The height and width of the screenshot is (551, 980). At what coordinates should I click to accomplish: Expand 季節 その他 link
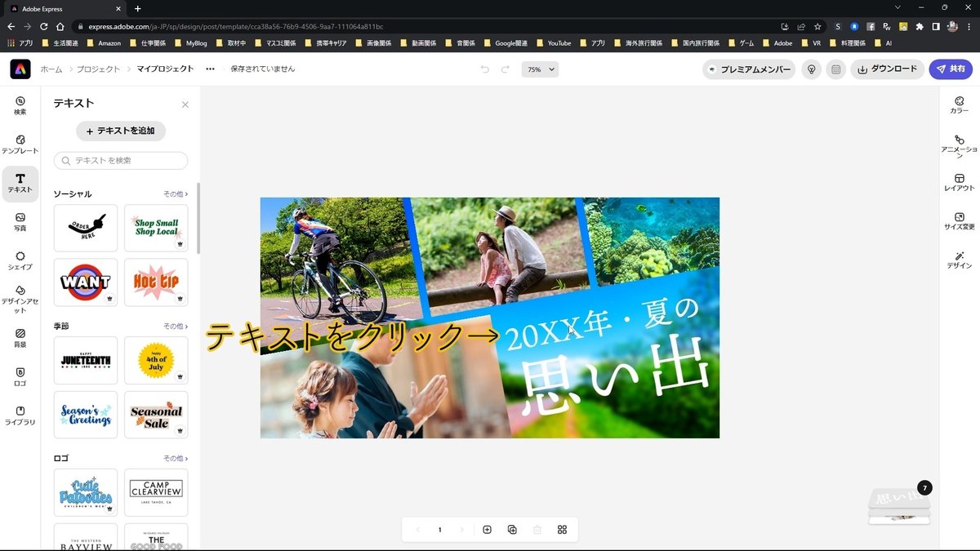pyautogui.click(x=176, y=327)
